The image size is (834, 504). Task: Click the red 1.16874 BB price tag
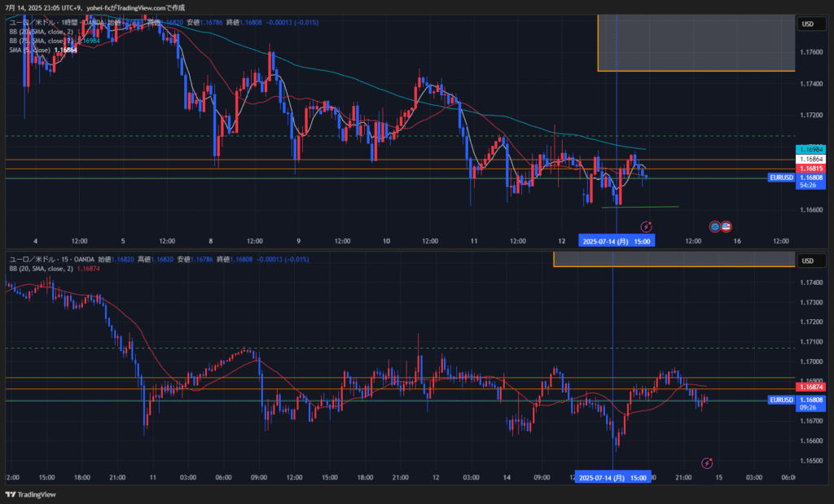pyautogui.click(x=810, y=388)
